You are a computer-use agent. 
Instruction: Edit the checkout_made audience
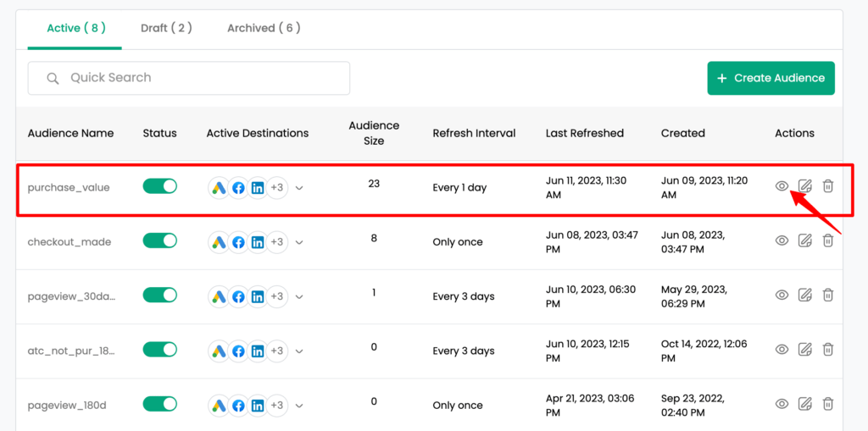coord(805,240)
